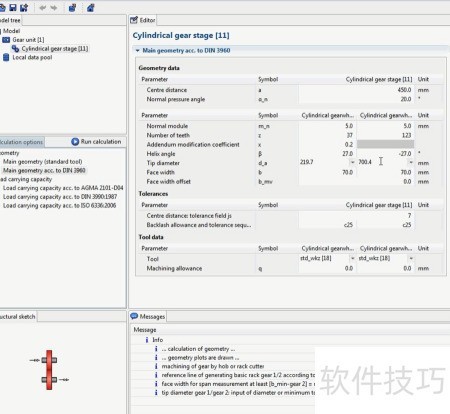Click the Gear unit [1] icon
450x414 pixels.
tap(6, 40)
